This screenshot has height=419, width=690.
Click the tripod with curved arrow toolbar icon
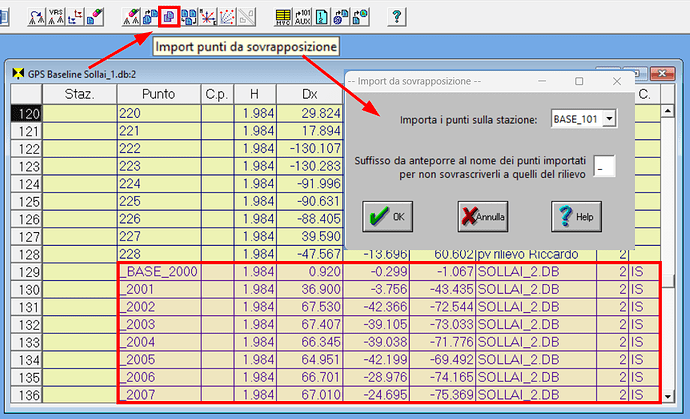pyautogui.click(x=37, y=17)
